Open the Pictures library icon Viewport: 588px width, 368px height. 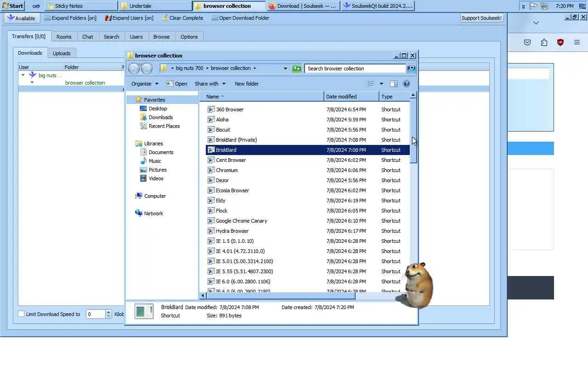143,170
